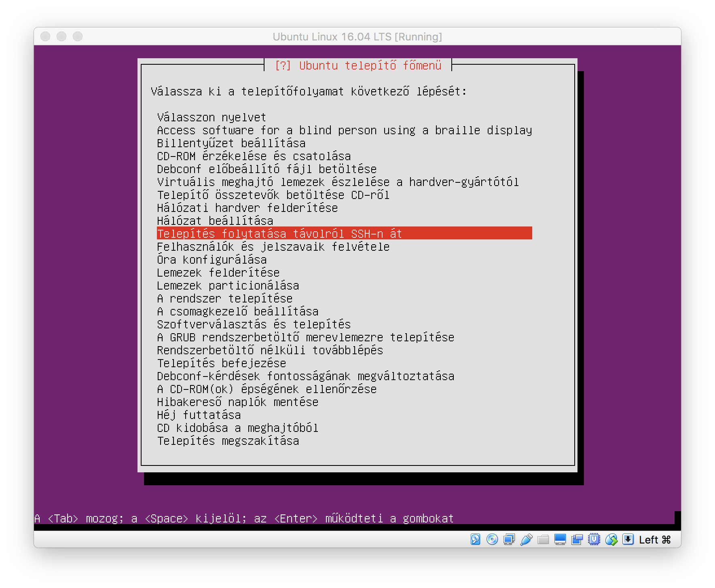Viewport: 715px width, 588px height.
Task: Click the window title 'Ubuntu Linux 16.04 LTS [Running]'
Action: (357, 37)
